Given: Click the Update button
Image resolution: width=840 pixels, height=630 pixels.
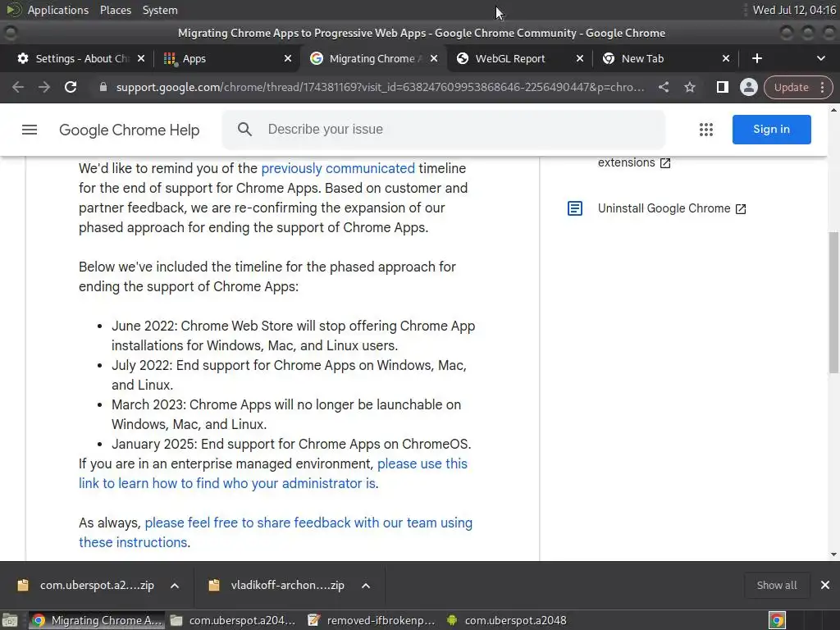Looking at the screenshot, I should [x=792, y=87].
